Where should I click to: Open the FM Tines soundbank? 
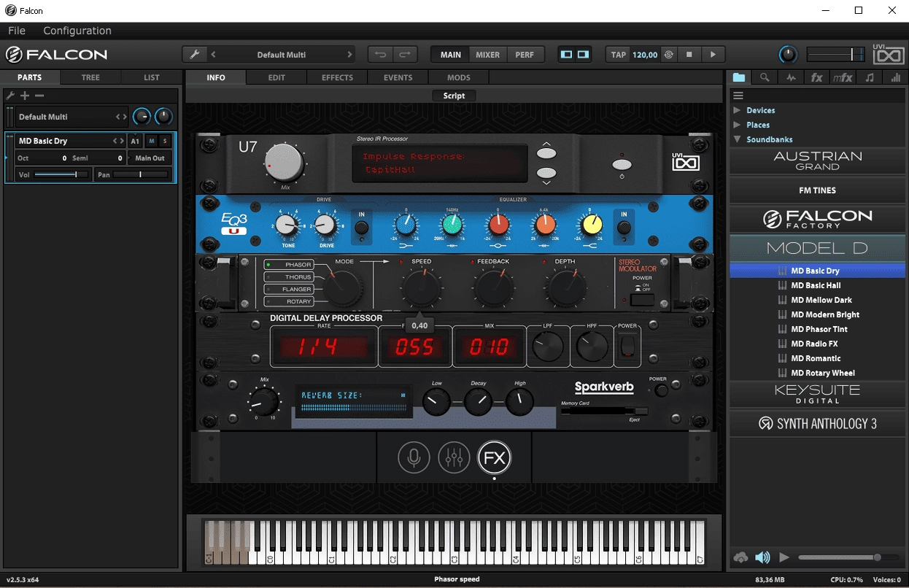pos(817,190)
